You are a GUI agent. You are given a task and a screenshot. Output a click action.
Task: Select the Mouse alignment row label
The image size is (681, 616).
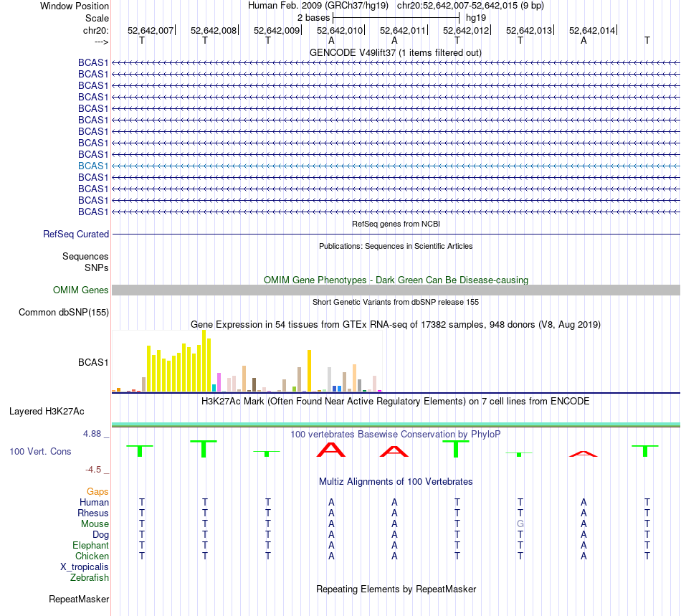click(x=95, y=524)
